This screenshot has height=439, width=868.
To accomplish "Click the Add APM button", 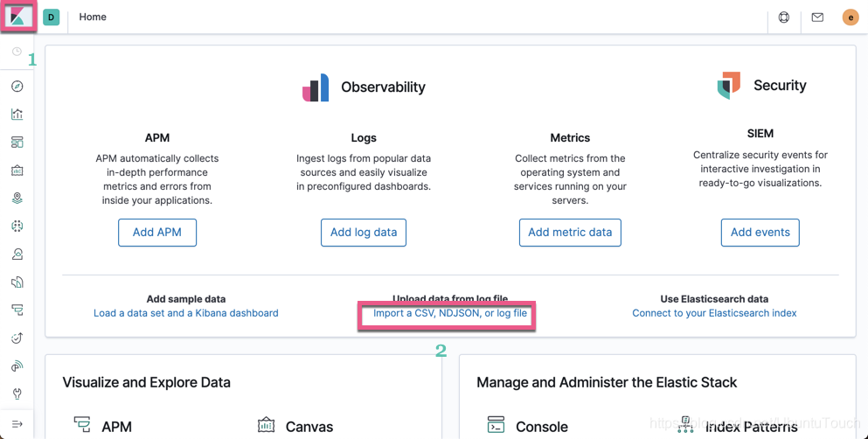I will 157,233.
